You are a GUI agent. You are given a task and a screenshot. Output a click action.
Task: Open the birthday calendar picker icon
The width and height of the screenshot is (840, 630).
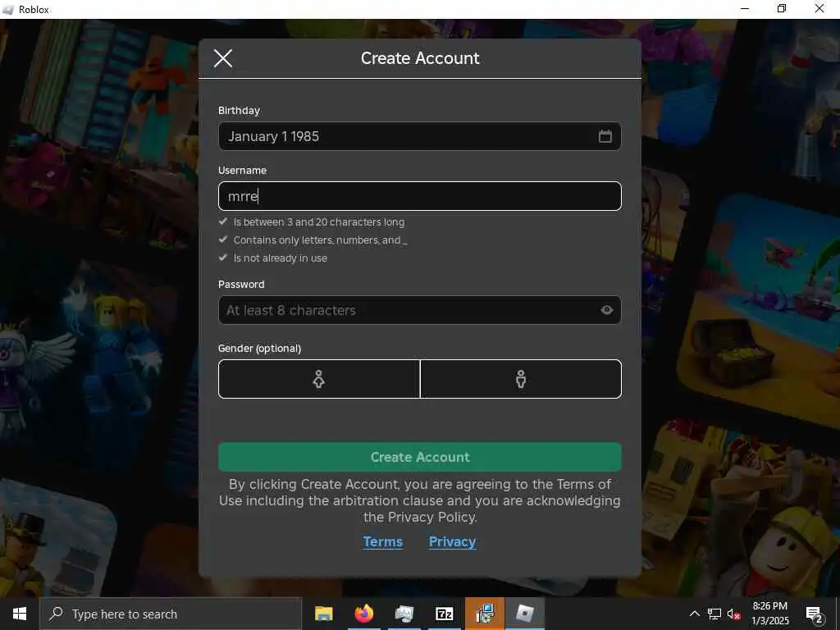[x=605, y=136]
